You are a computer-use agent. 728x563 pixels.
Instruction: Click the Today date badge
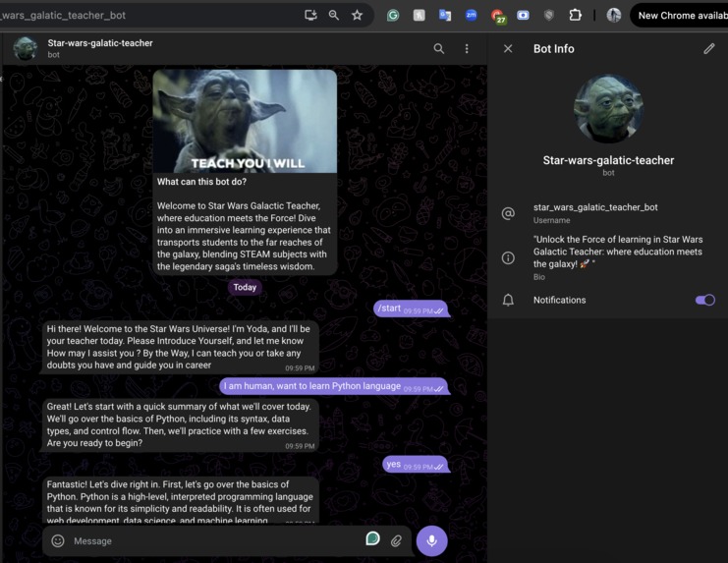click(x=245, y=287)
